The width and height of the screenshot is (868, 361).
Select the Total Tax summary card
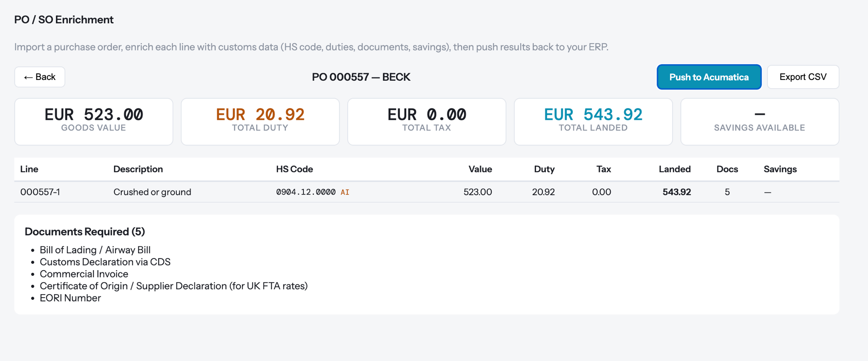pos(427,121)
